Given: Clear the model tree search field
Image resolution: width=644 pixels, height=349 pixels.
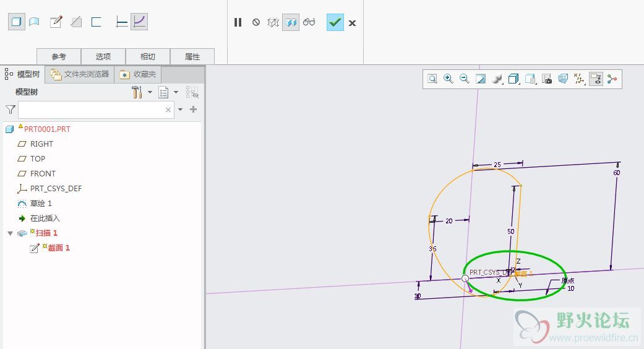Looking at the screenshot, I should [168, 110].
